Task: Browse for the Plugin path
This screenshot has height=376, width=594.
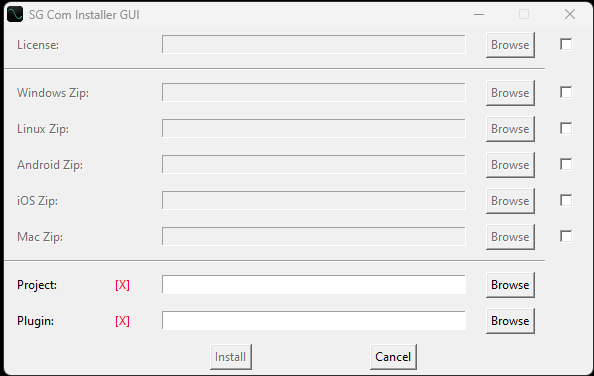Action: [x=510, y=321]
